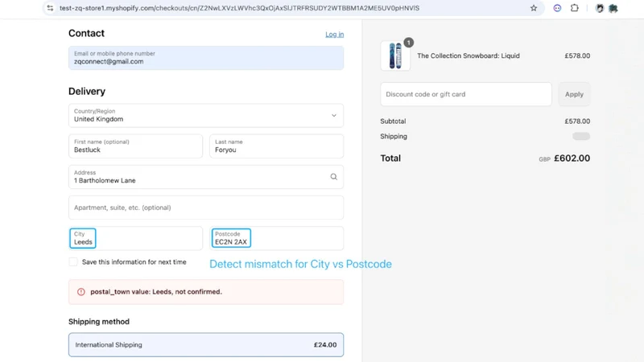The width and height of the screenshot is (644, 362).
Task: Click the Total amount £602.00
Action: 572,158
